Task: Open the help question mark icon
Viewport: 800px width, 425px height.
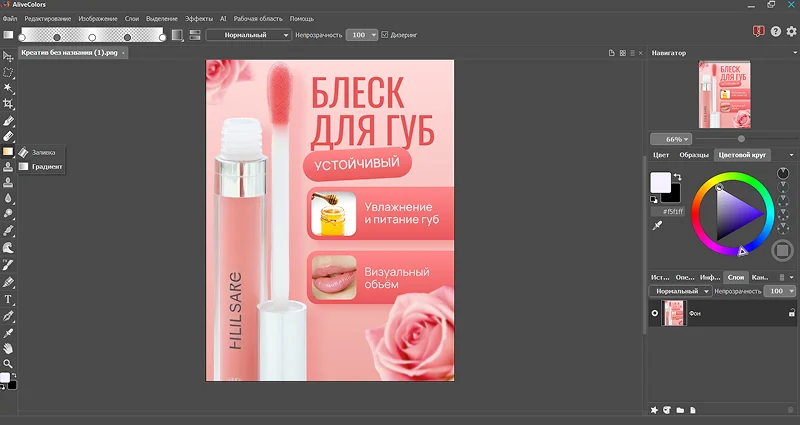Action: (776, 31)
